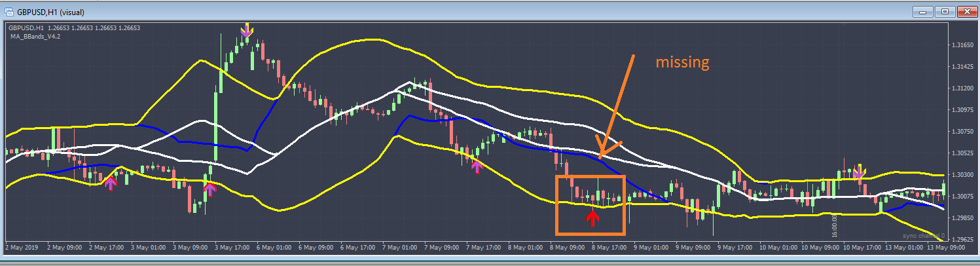Restore the GBPUSD,H1 chart window size
This screenshot has height=266, width=980.
click(x=945, y=12)
